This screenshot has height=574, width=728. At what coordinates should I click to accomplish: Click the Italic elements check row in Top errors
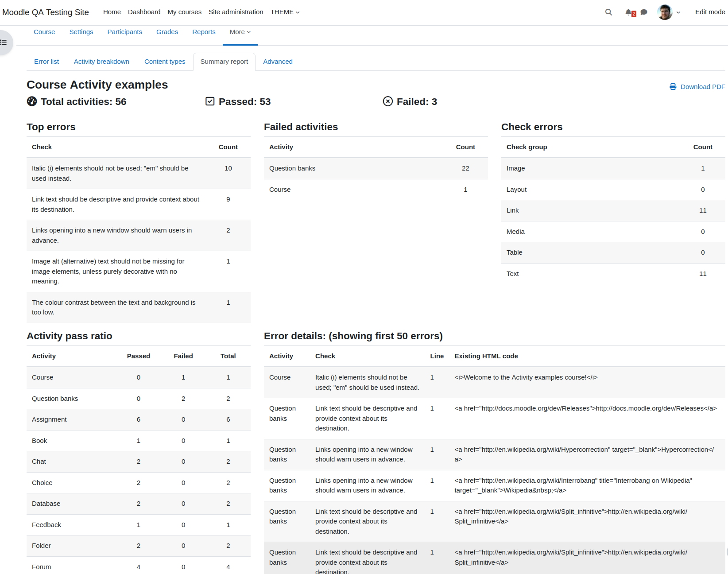coord(139,173)
